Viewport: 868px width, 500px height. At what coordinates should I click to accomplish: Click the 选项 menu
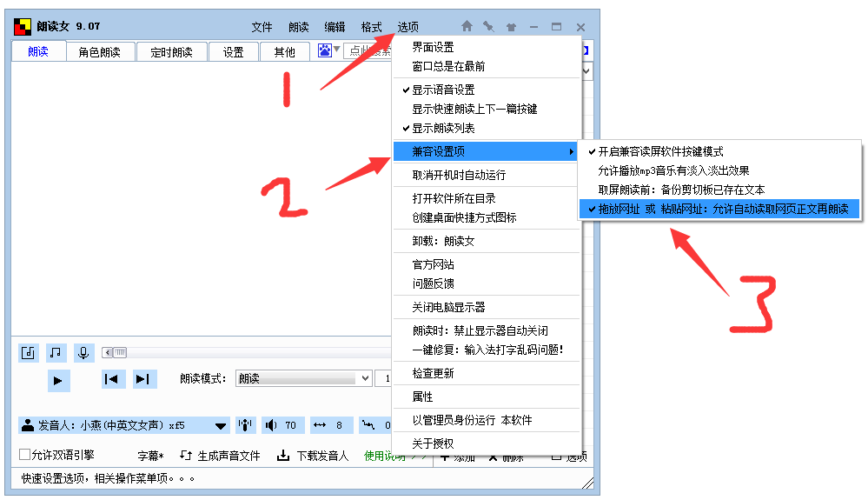tap(408, 27)
